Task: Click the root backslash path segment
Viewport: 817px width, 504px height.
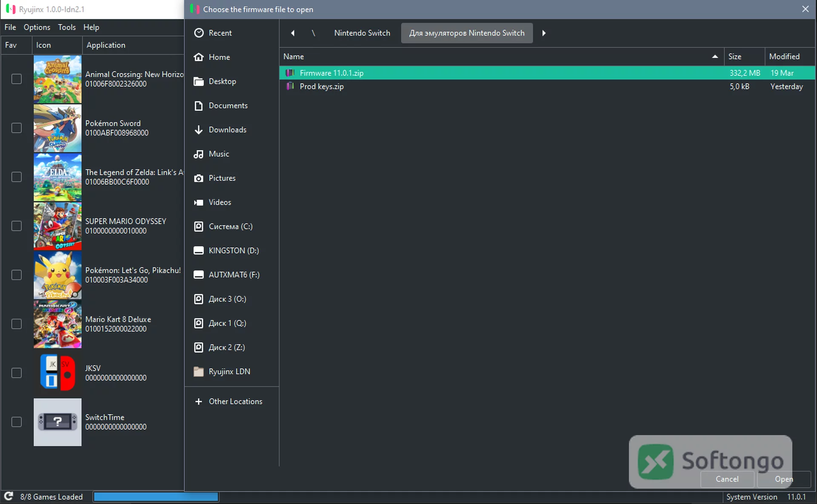Action: point(314,33)
